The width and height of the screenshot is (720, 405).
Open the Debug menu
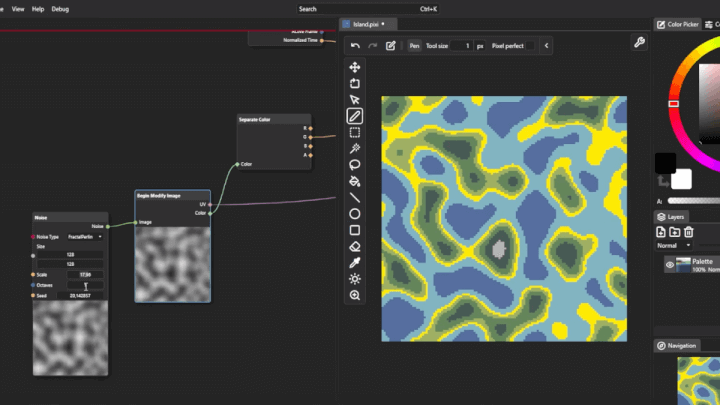pyautogui.click(x=60, y=9)
